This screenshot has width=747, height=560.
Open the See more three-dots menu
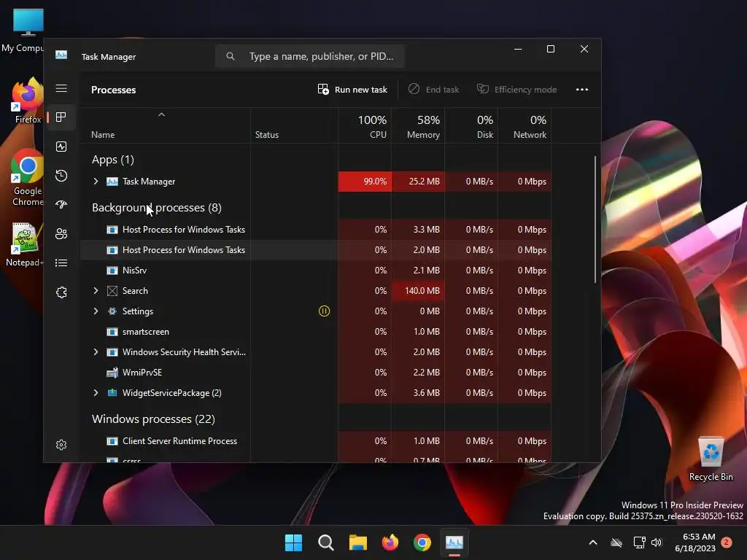pyautogui.click(x=581, y=90)
